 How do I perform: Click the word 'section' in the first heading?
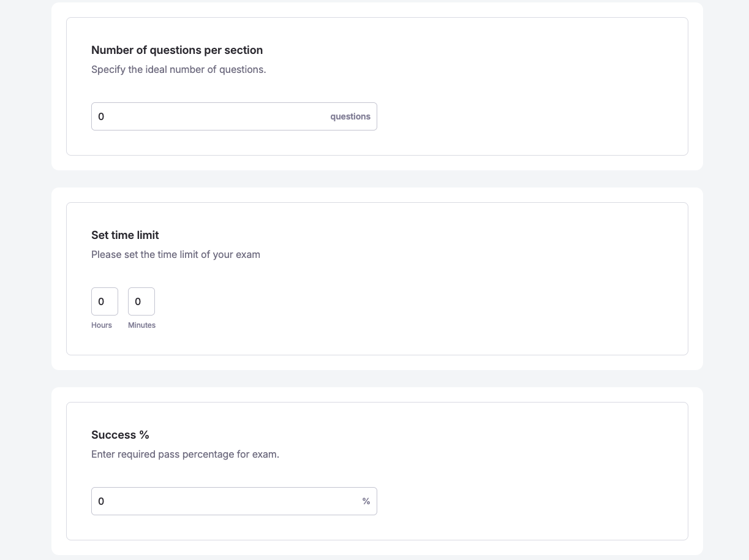tap(243, 50)
